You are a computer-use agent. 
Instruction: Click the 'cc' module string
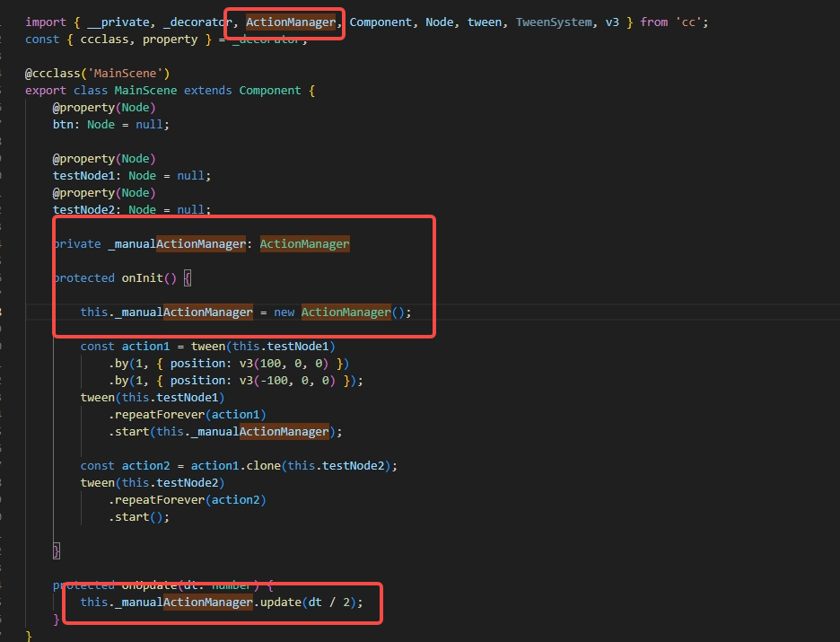tap(688, 22)
